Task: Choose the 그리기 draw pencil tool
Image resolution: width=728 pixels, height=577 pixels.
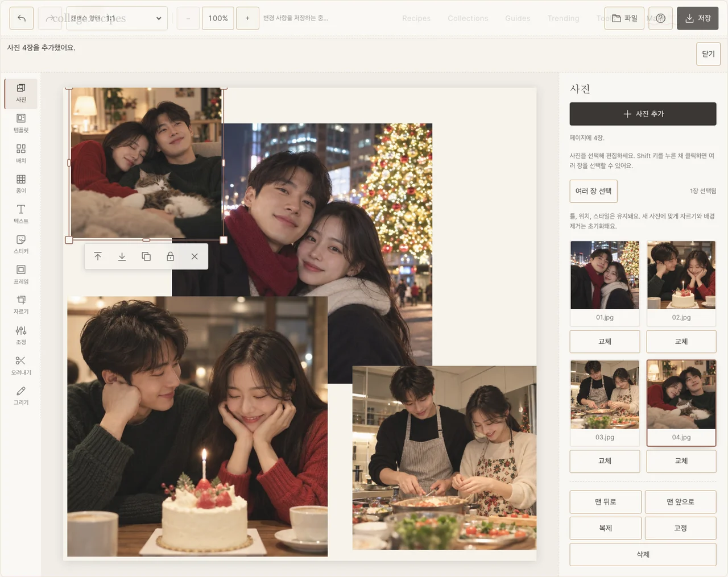Action: (21, 396)
